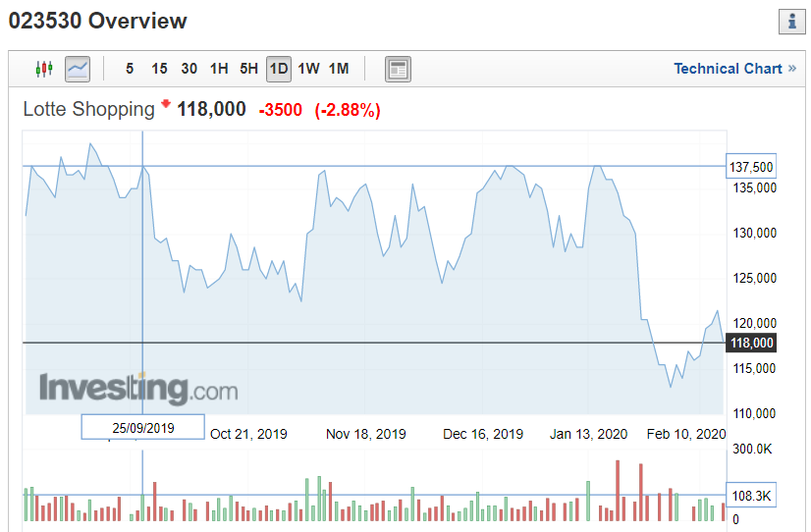This screenshot has width=811, height=532.
Task: Click the info icon beside Overview
Action: (x=792, y=22)
